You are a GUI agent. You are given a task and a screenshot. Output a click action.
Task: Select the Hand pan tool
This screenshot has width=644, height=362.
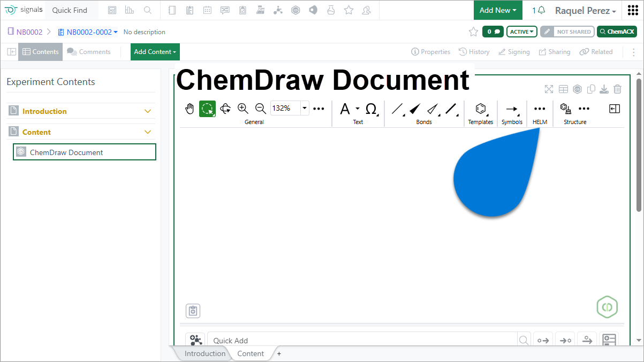[x=190, y=109]
